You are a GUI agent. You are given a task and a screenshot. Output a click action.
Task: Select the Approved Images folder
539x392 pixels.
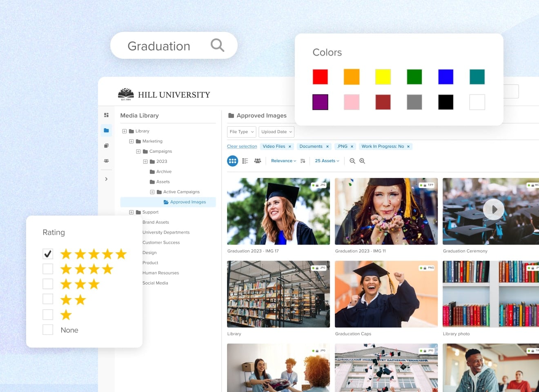coord(188,202)
